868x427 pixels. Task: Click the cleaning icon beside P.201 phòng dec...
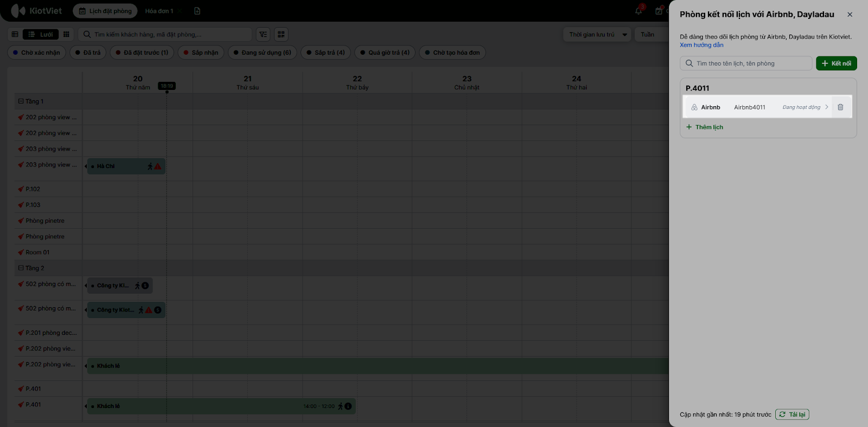click(x=21, y=333)
